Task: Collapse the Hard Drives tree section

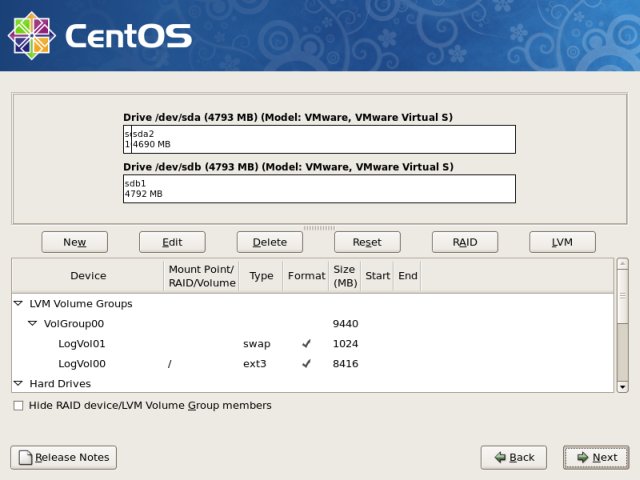Action: pos(18,383)
